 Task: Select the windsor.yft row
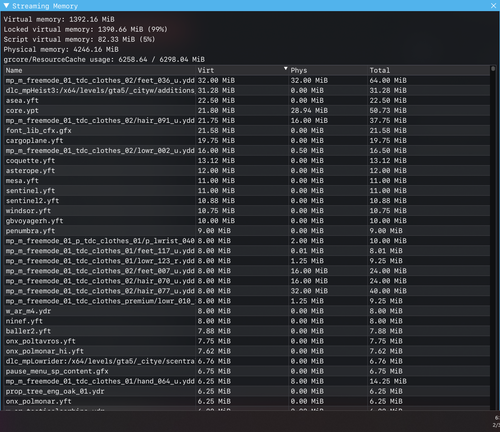(247, 211)
